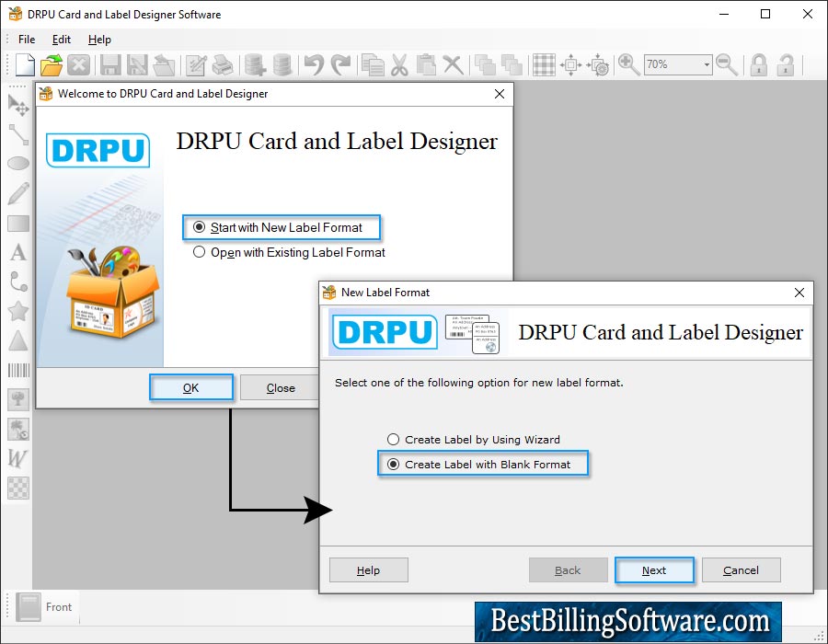Click the Zoom Out magnifier icon
The width and height of the screenshot is (828, 644).
[x=727, y=65]
